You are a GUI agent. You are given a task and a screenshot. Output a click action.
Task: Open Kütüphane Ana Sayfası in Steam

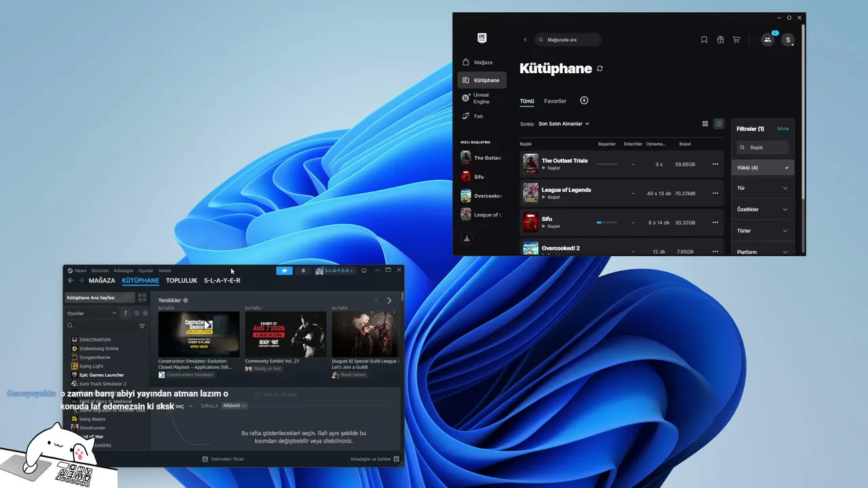(x=100, y=298)
